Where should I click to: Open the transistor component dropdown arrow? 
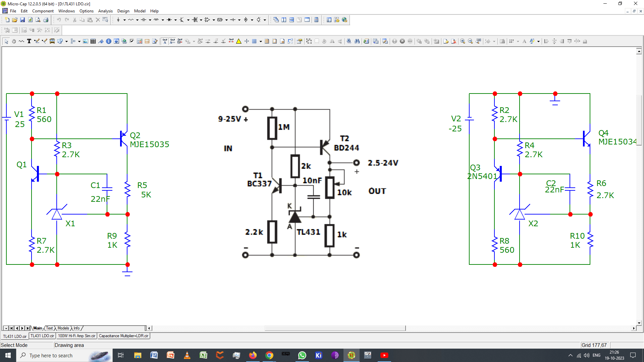(188, 20)
